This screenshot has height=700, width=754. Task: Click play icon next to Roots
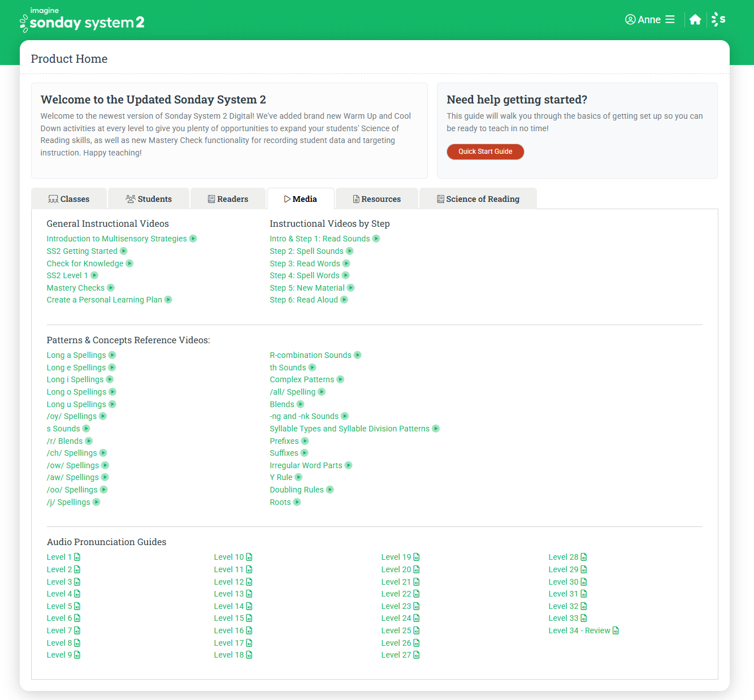point(297,502)
